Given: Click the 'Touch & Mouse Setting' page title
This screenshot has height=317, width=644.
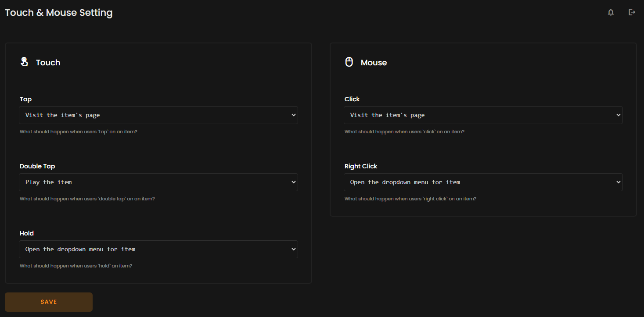Looking at the screenshot, I should click(59, 13).
